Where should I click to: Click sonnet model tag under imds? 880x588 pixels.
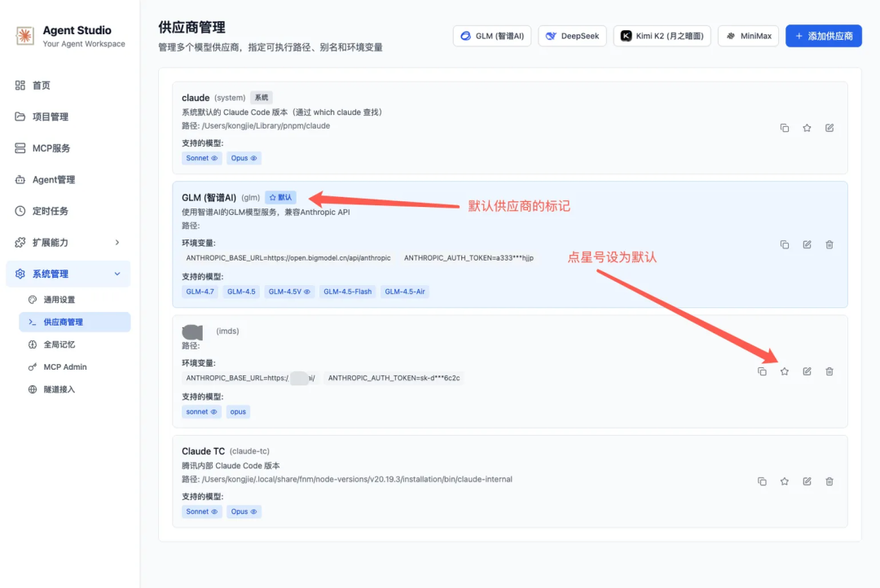tap(201, 412)
